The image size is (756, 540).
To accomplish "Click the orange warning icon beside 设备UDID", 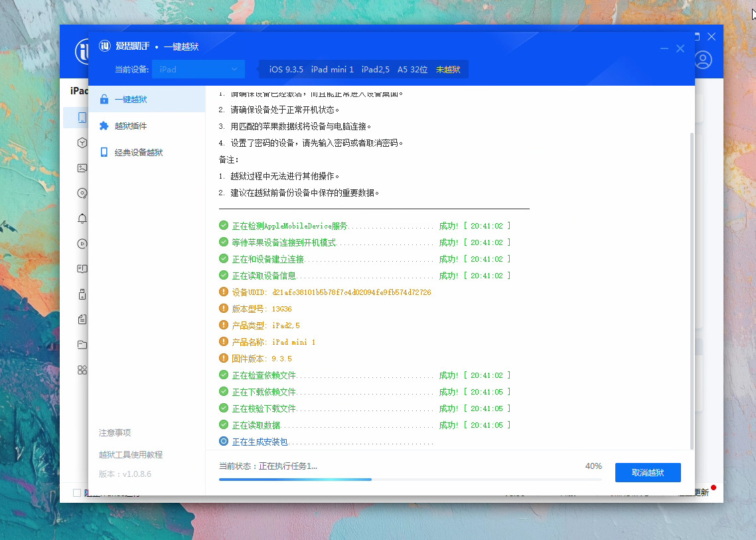I will (x=224, y=292).
